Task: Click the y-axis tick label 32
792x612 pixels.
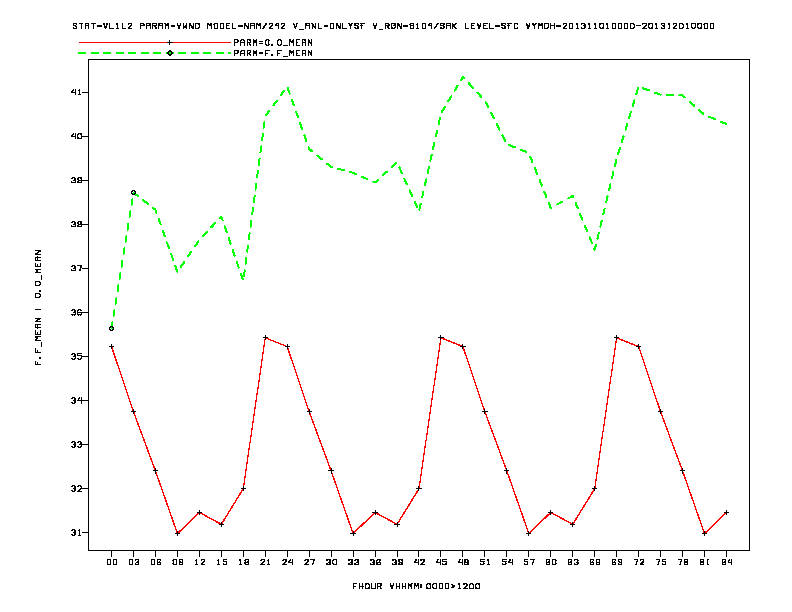Action: tap(76, 488)
